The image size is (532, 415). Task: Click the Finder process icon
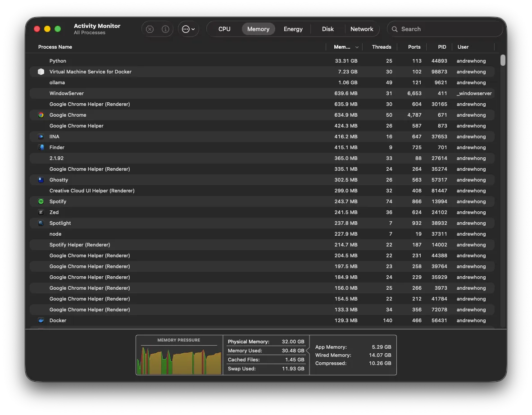(41, 147)
